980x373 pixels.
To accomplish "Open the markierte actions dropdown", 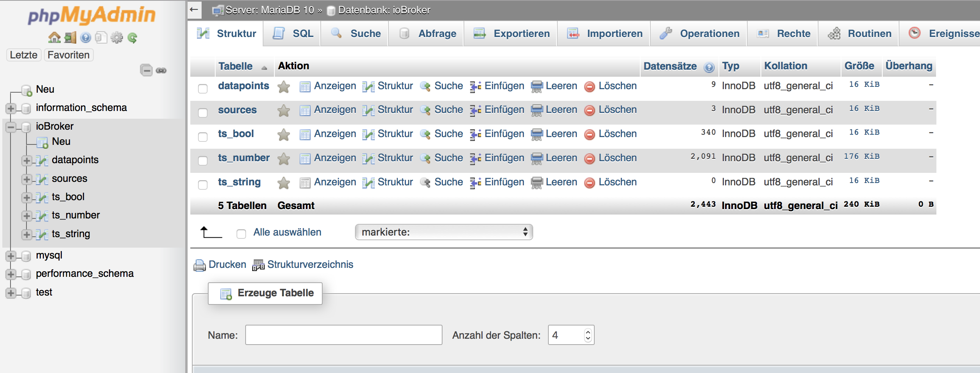I will point(444,232).
